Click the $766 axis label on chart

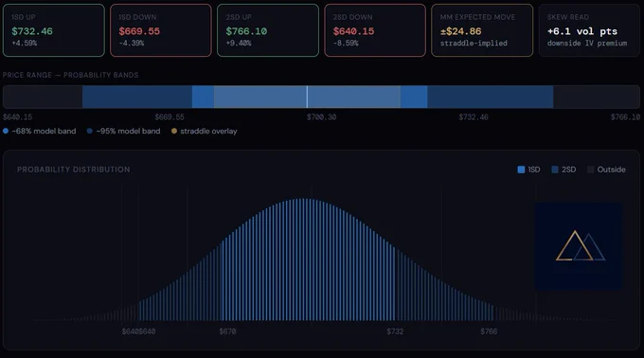click(x=489, y=331)
